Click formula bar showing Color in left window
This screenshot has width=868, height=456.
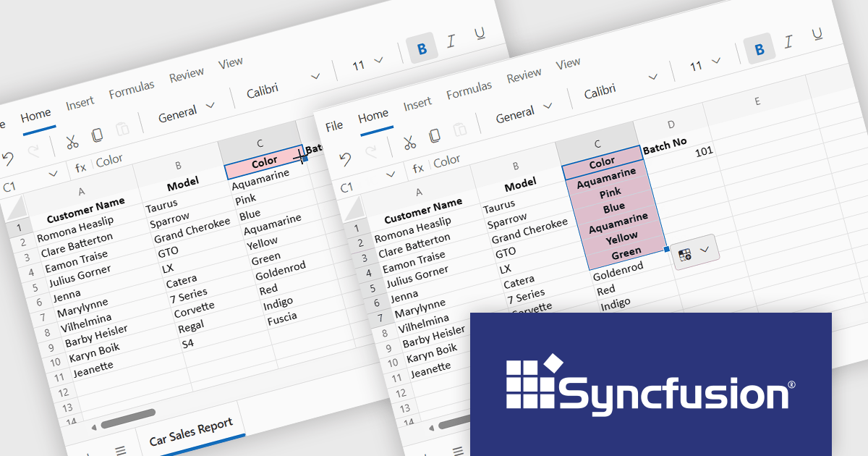109,160
